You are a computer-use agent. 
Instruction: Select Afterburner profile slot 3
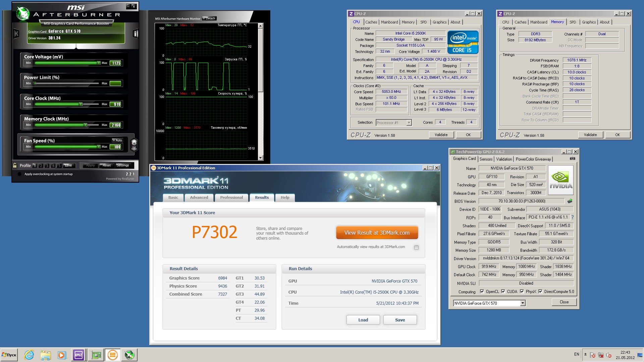[47, 166]
